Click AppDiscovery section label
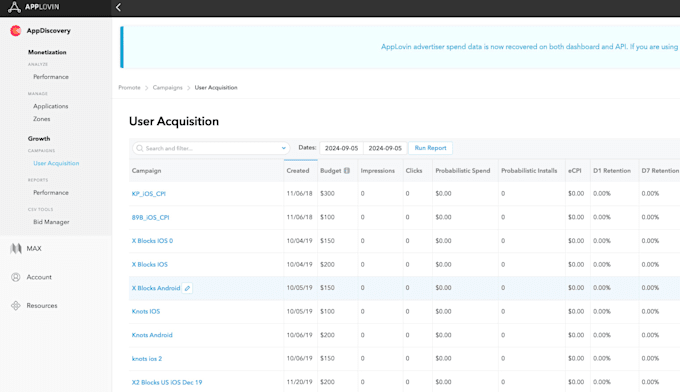680x392 pixels. pyautogui.click(x=49, y=31)
